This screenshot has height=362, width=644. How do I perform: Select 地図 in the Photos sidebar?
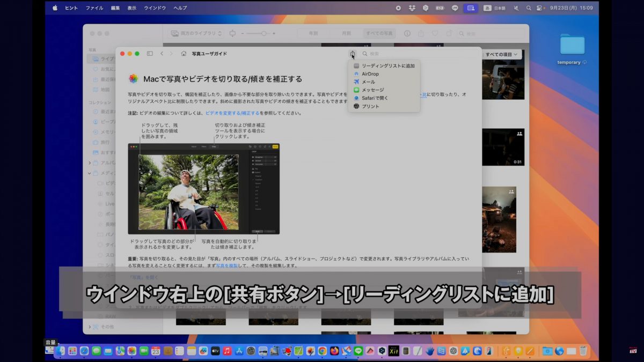point(105,90)
